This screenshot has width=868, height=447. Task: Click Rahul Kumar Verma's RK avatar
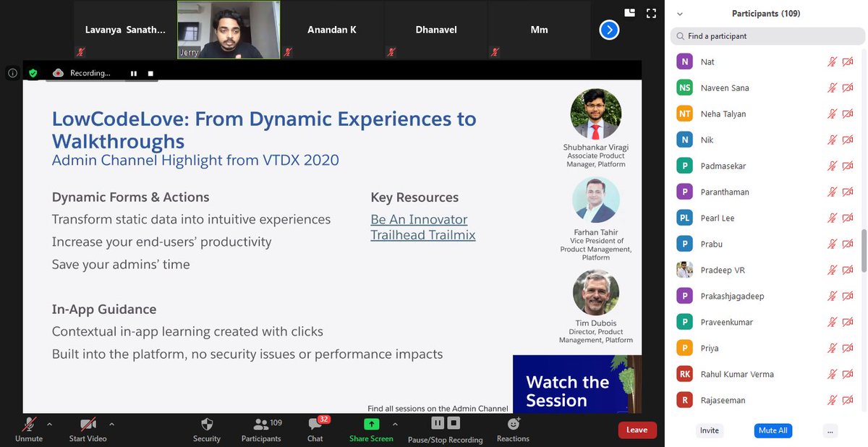[684, 374]
